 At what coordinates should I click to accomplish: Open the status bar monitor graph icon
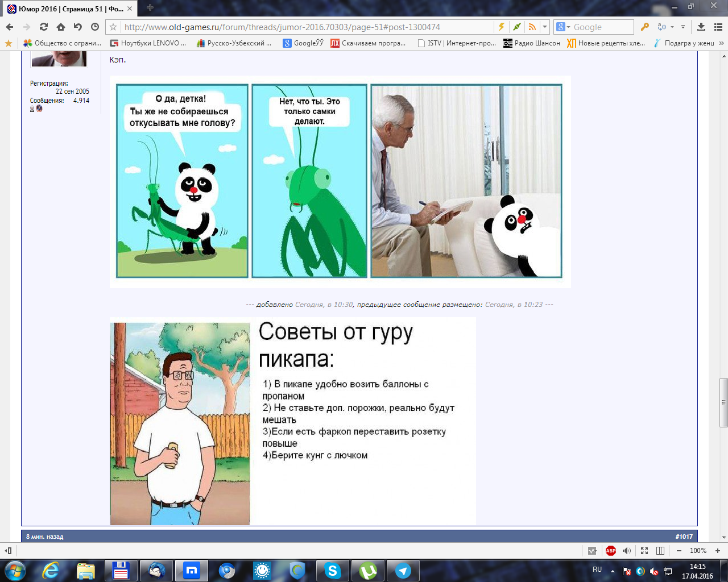592,551
